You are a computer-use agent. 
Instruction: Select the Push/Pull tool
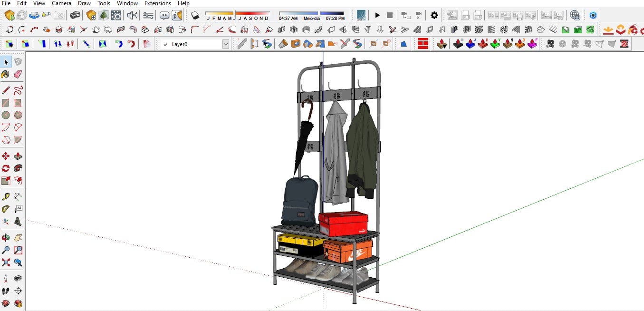pos(18,156)
